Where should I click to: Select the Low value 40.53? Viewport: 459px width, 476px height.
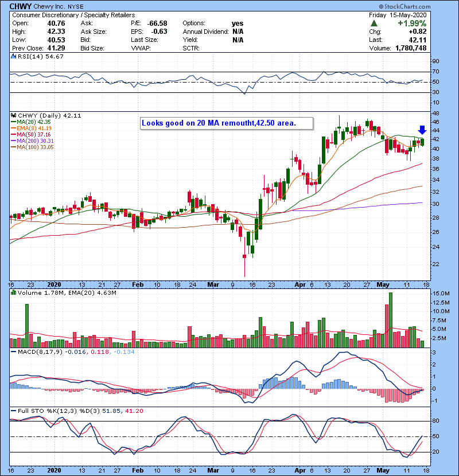pos(56,40)
